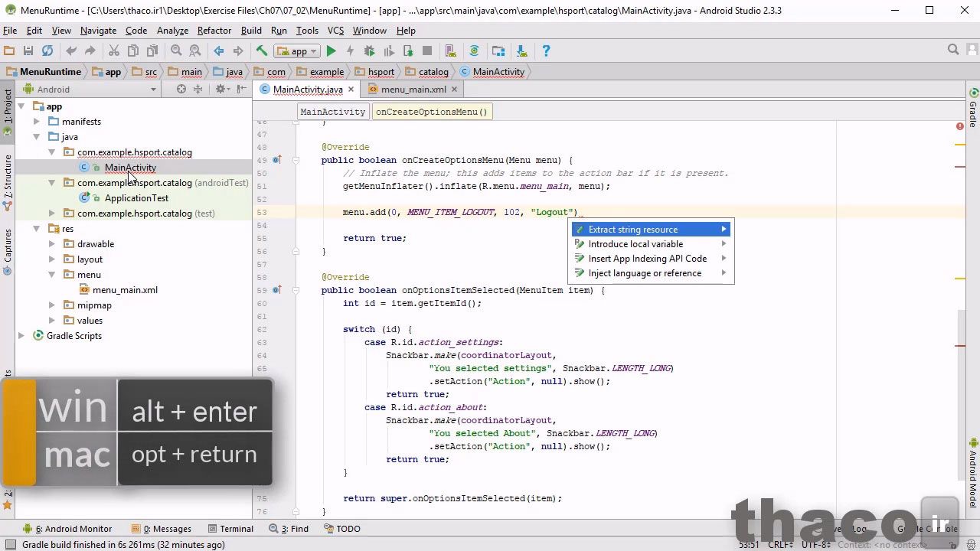Open the Terminal tool window

(230, 529)
